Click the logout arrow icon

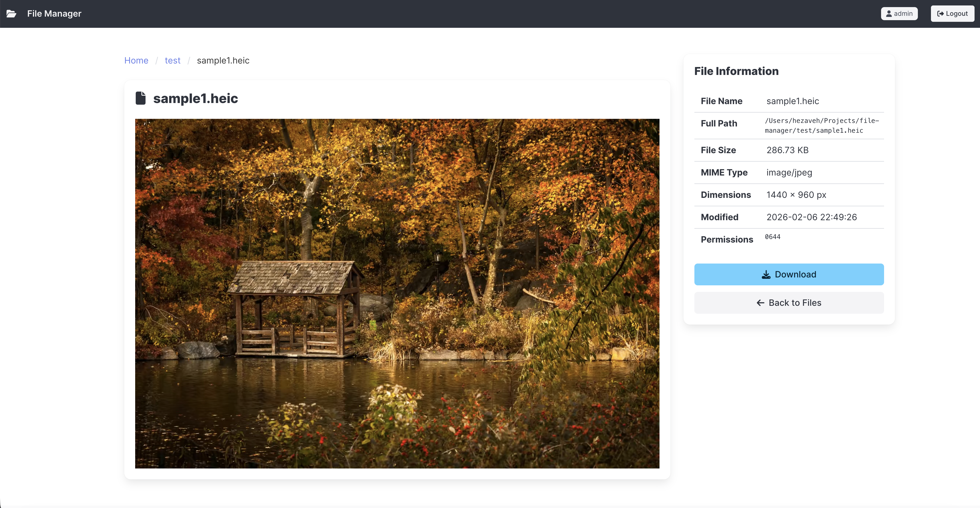pos(940,14)
